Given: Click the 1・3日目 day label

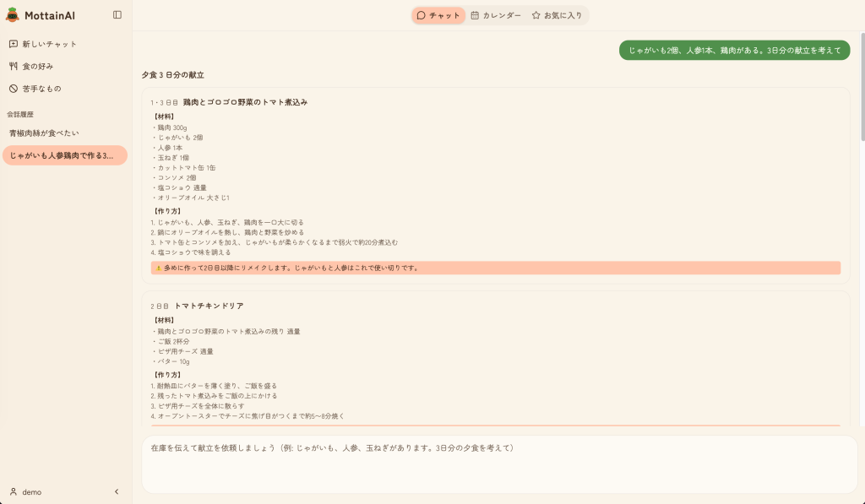Looking at the screenshot, I should point(165,102).
